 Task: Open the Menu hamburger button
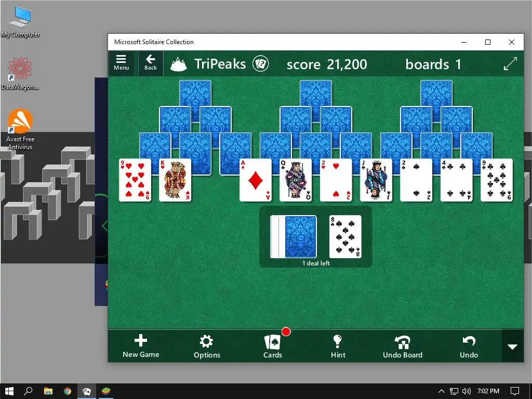121,63
